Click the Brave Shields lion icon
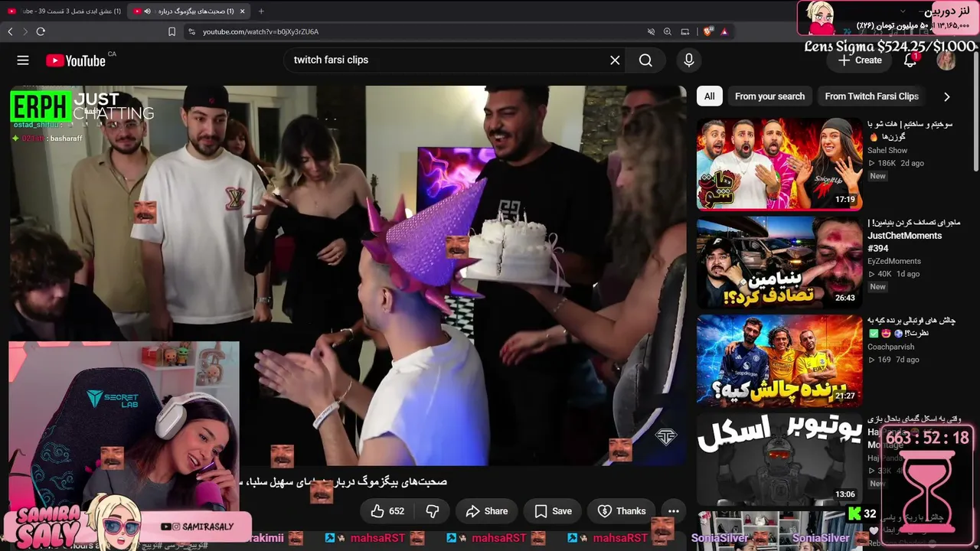Viewport: 980px width, 551px height. point(708,31)
